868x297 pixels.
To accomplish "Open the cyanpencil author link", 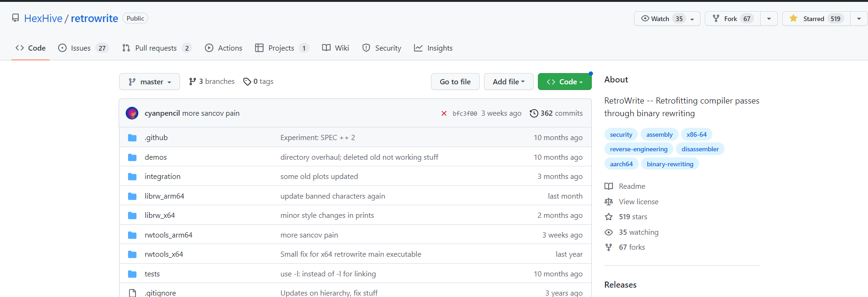I will click(162, 113).
